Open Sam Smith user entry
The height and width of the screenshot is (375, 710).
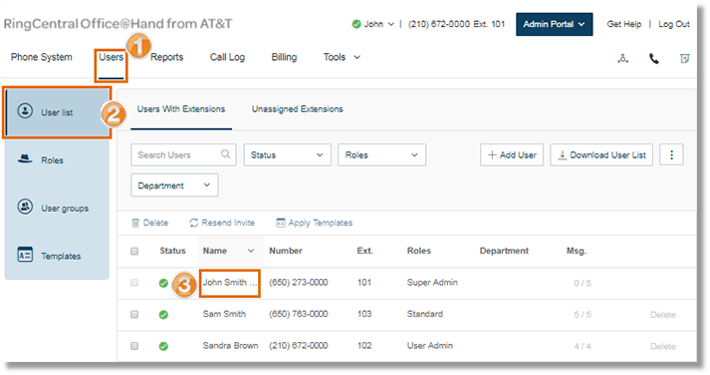(224, 314)
